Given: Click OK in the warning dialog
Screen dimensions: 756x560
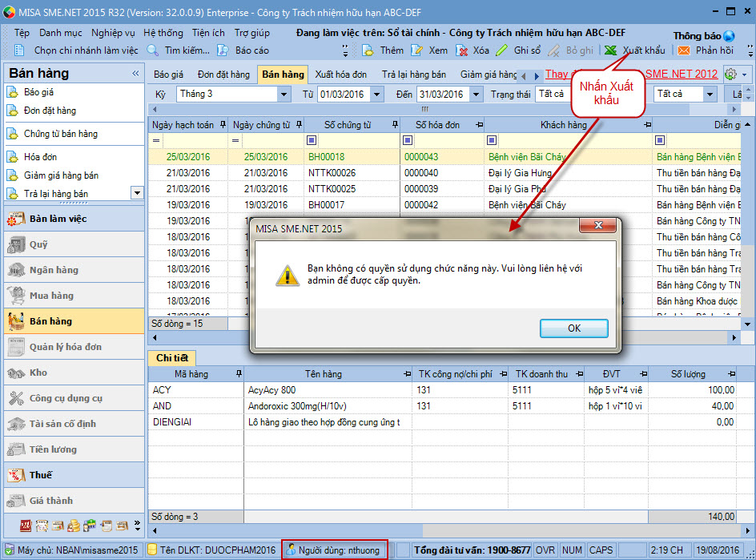Looking at the screenshot, I should point(573,328).
